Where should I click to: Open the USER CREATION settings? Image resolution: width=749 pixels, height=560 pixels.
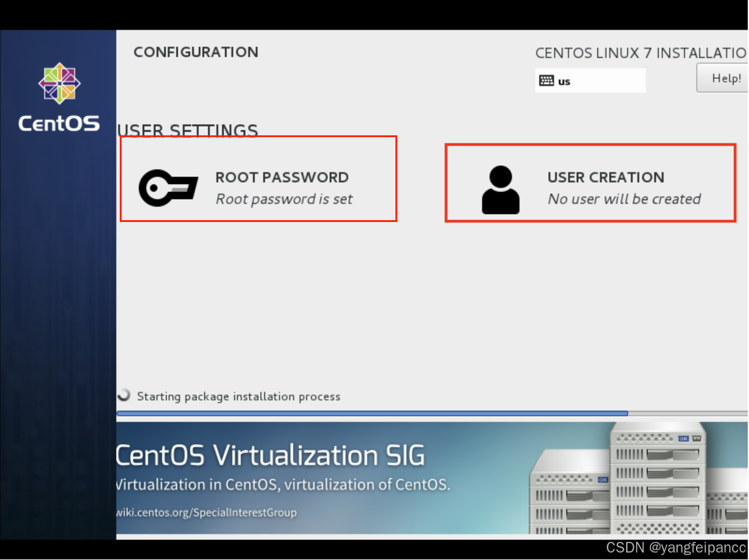tap(590, 183)
